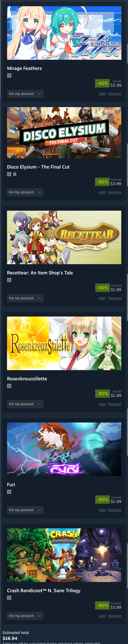
Task: Click Windows icon under Rosenkreuzstilette title
Action: pyautogui.click(x=9, y=386)
